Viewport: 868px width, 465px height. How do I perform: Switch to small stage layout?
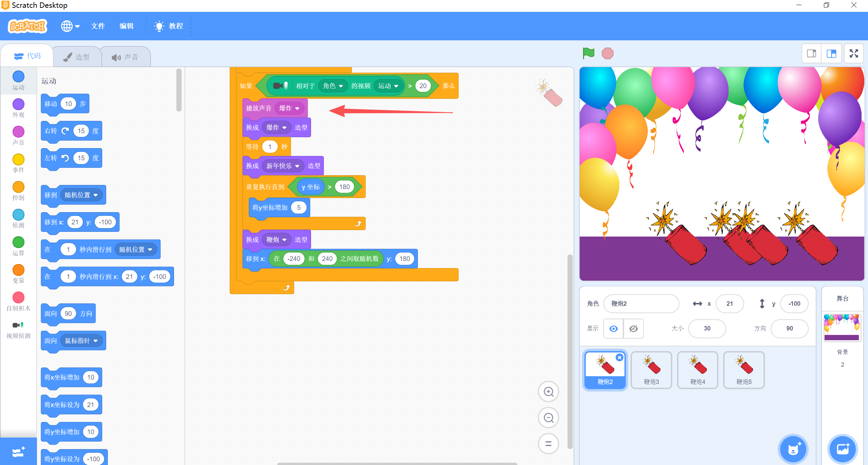pos(811,54)
